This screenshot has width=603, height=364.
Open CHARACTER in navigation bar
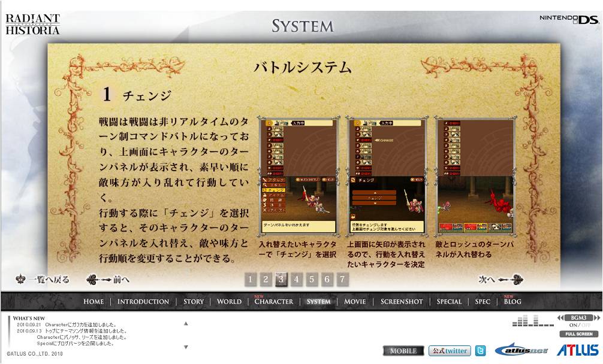[274, 301]
